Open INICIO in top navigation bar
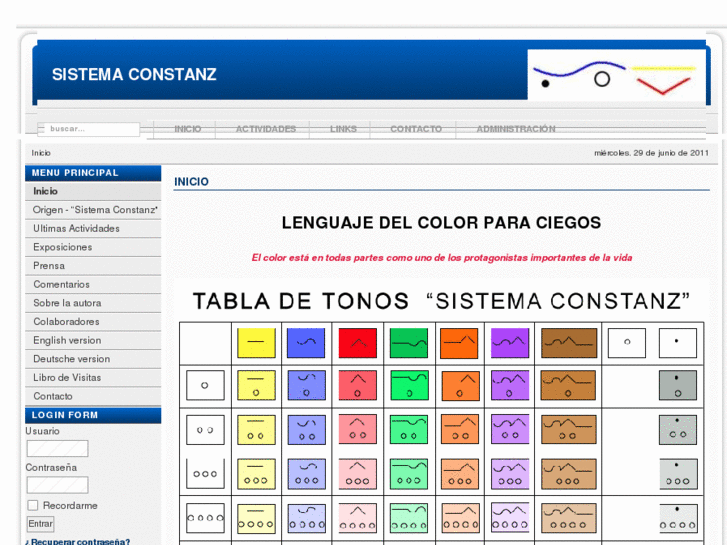The width and height of the screenshot is (727, 545). [x=188, y=129]
